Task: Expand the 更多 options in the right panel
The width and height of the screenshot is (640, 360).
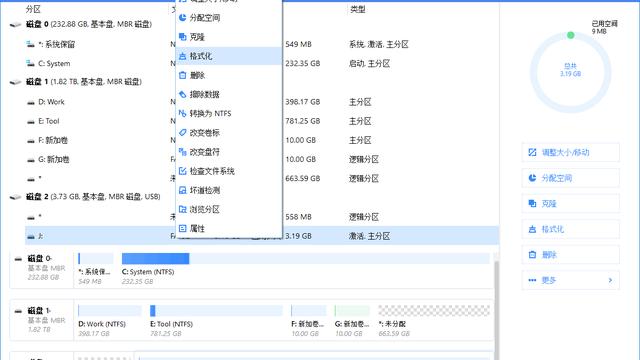Action: coord(570,280)
